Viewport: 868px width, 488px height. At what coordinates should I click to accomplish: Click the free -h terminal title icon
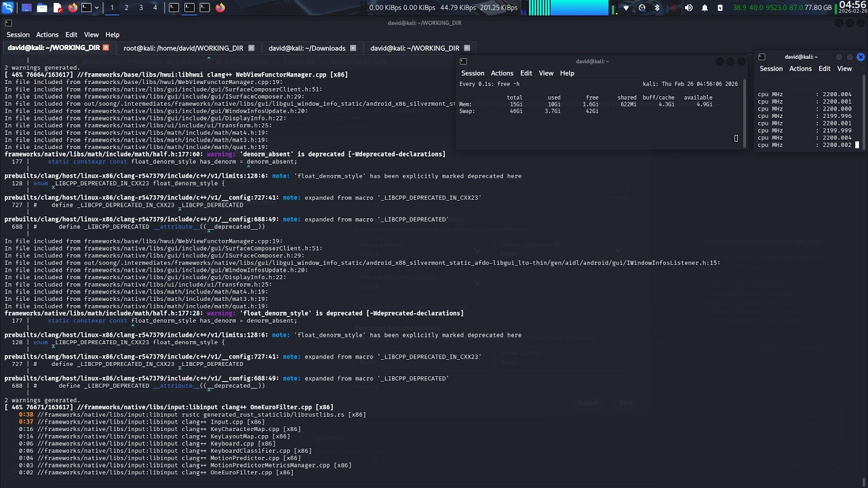coord(463,61)
